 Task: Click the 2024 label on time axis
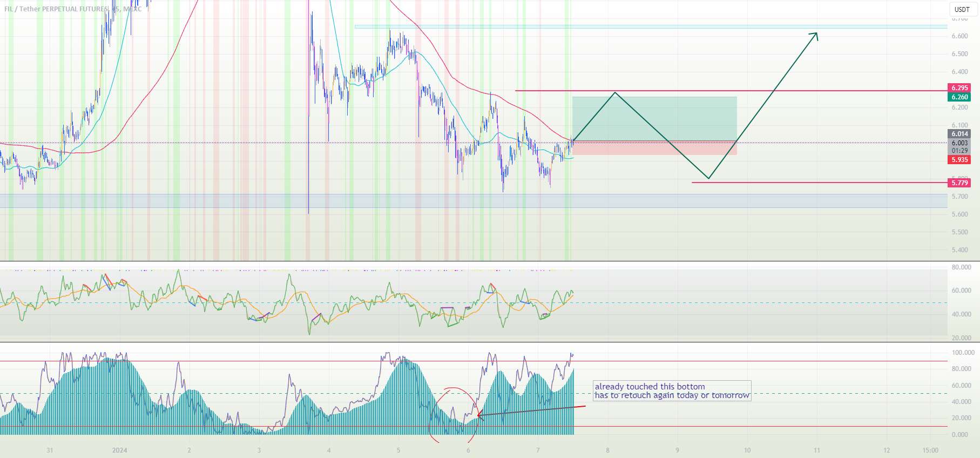point(119,450)
